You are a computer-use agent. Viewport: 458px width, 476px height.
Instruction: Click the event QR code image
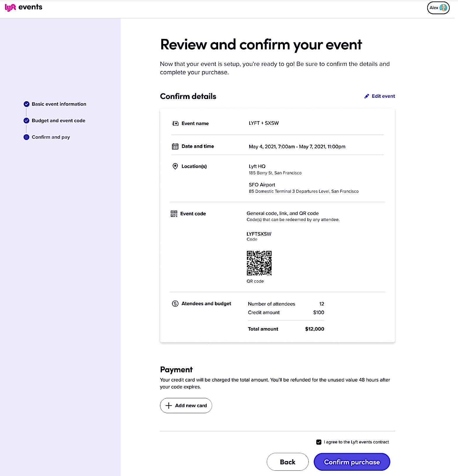pyautogui.click(x=259, y=263)
